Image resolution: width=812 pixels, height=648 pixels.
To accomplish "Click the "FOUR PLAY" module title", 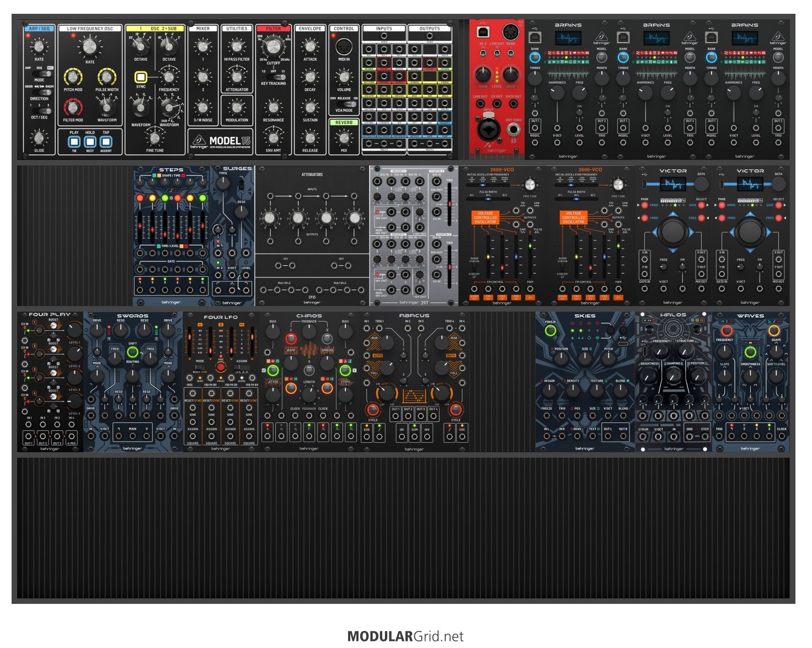I will coord(50,315).
